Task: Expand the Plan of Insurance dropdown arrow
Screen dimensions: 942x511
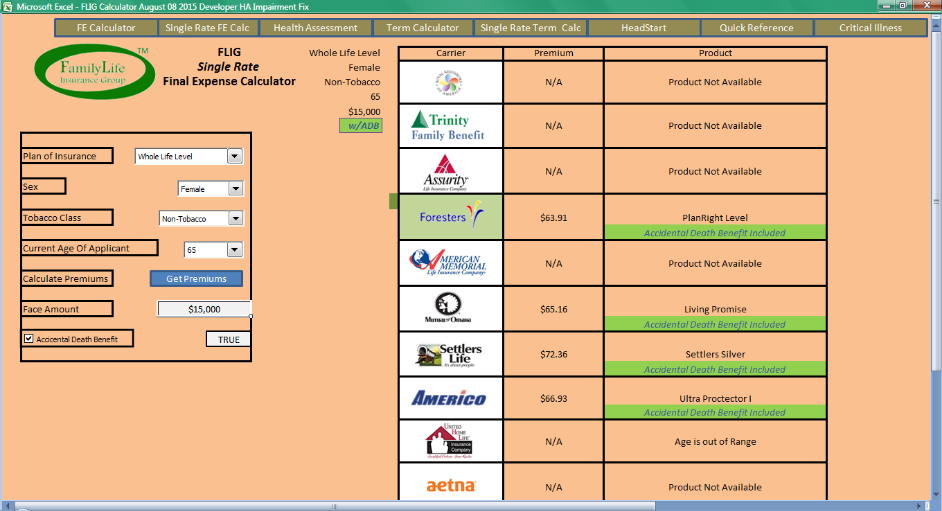Action: click(235, 156)
